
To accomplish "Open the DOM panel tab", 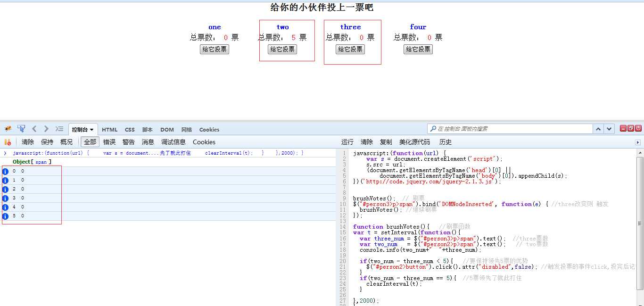I will point(167,130).
